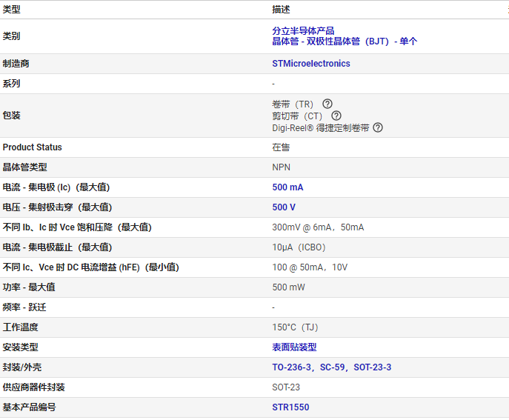Select the 500 V breakdown voltage value
Screen dimensions: 509x420
(284, 207)
